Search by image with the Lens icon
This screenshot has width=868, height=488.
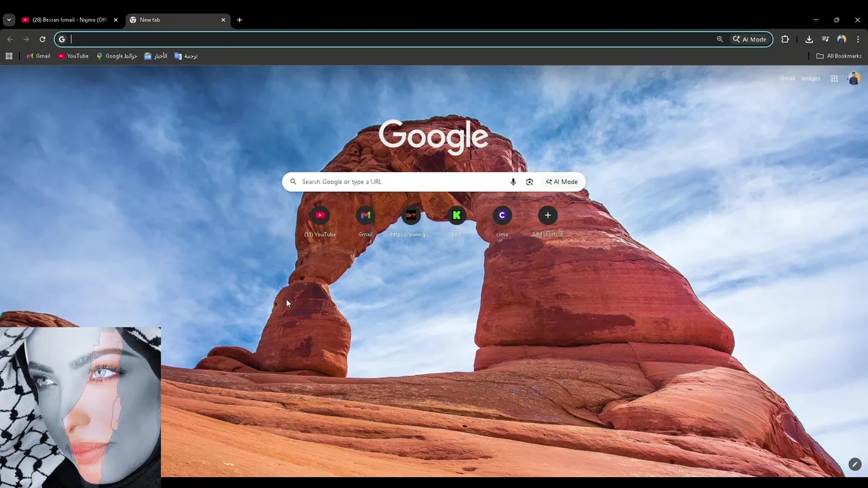coord(530,182)
